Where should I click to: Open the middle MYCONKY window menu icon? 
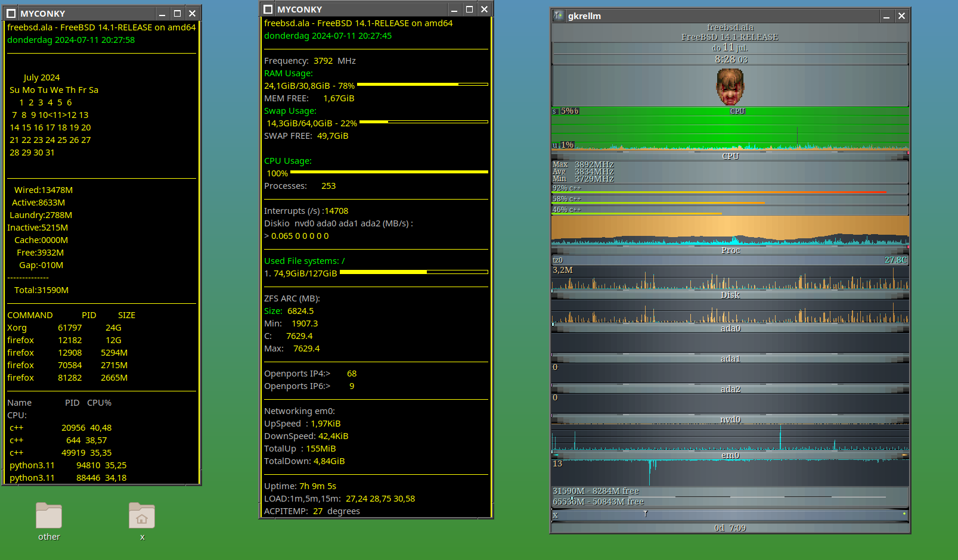tap(268, 9)
